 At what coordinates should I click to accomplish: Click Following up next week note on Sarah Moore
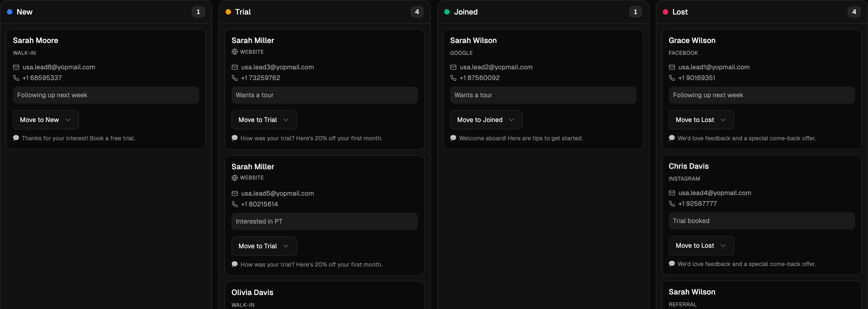click(x=106, y=95)
